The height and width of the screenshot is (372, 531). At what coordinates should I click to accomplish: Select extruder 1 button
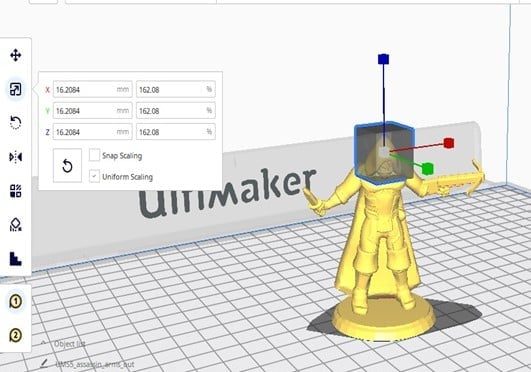point(16,301)
